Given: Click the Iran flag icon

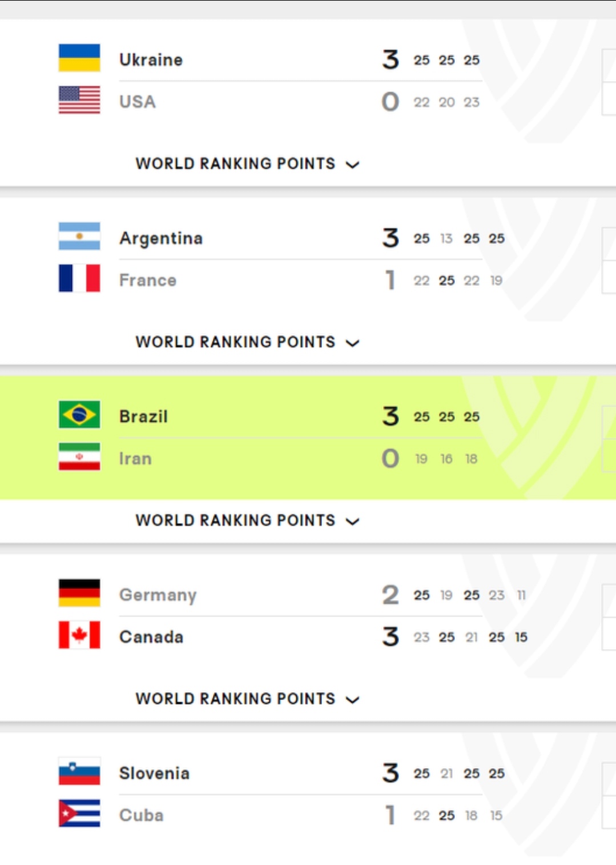Looking at the screenshot, I should pyautogui.click(x=79, y=456).
